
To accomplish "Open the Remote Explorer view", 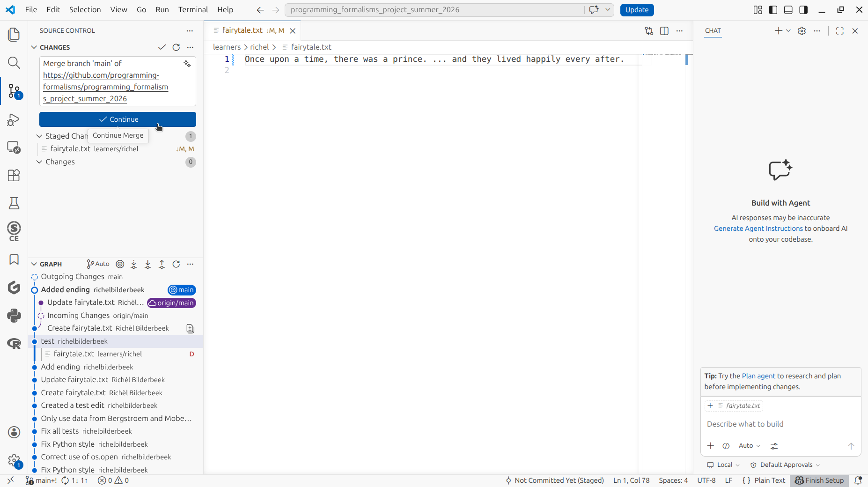I will point(14,148).
